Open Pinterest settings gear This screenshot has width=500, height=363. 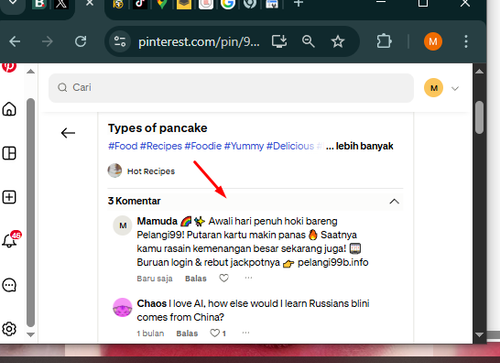pyautogui.click(x=9, y=329)
